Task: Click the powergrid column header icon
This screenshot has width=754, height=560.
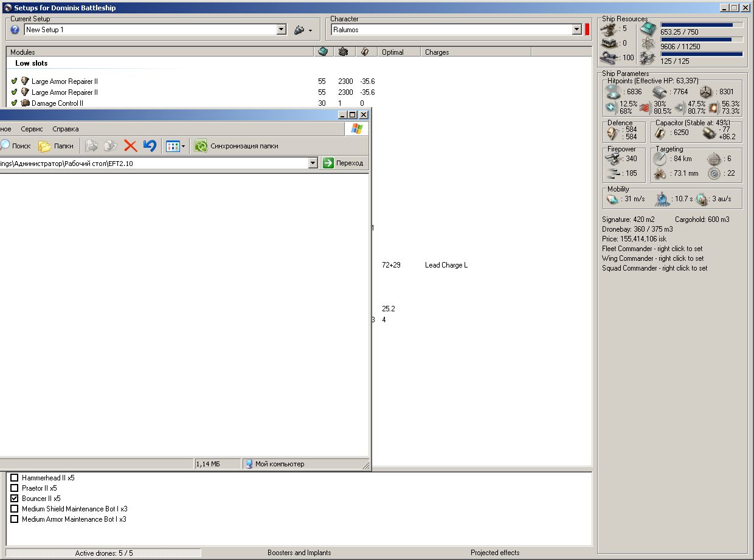Action: click(343, 52)
